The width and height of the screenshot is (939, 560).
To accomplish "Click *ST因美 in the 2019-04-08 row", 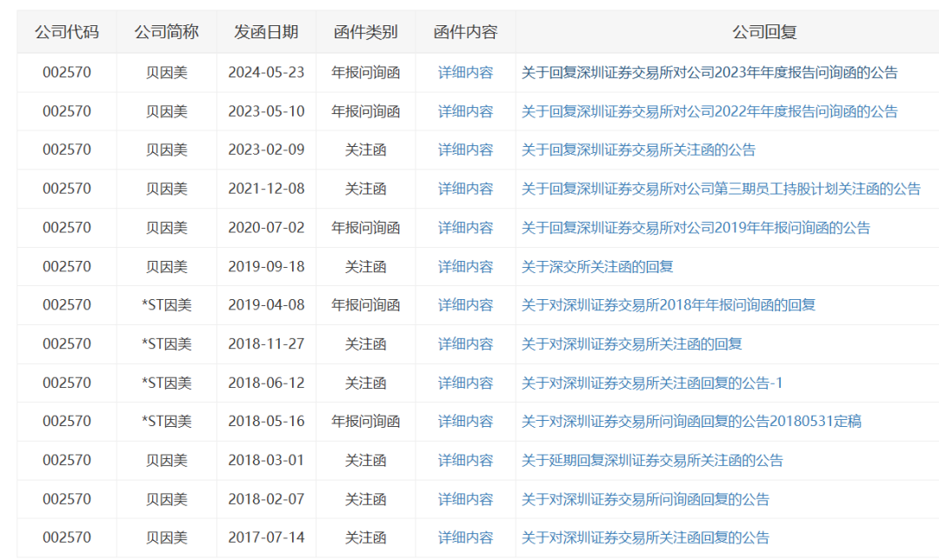I will [x=166, y=305].
